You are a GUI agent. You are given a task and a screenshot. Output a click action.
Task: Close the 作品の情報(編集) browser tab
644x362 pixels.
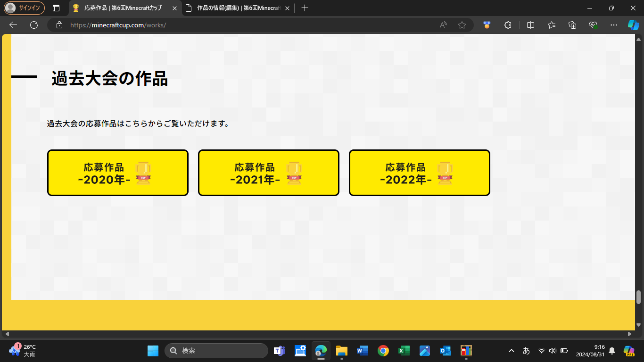[x=287, y=8]
